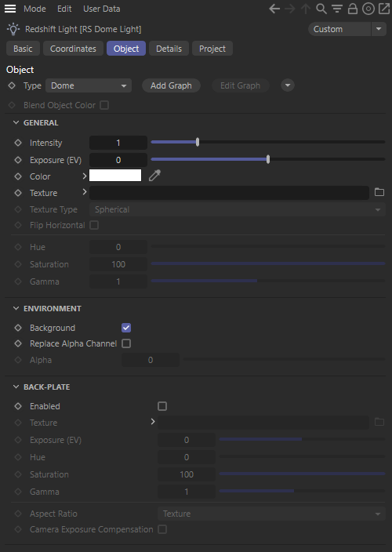392x552 pixels.
Task: Enable the Background checkbox
Action: (126, 328)
